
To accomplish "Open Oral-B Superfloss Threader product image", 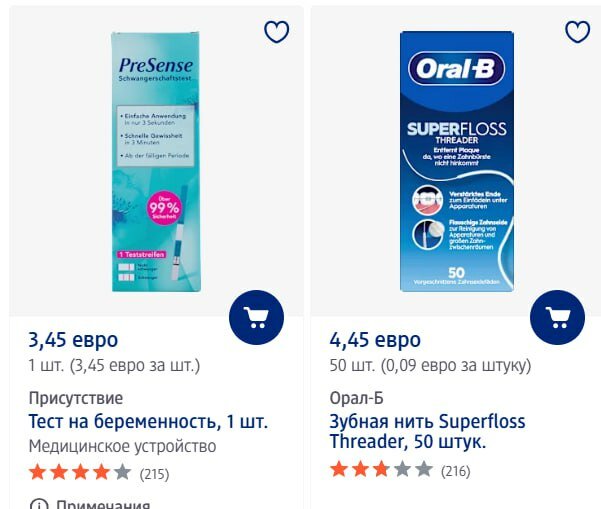I will [x=456, y=162].
